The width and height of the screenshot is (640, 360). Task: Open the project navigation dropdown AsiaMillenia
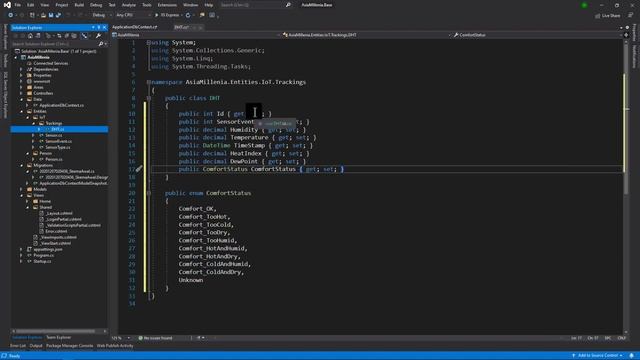tap(196, 35)
